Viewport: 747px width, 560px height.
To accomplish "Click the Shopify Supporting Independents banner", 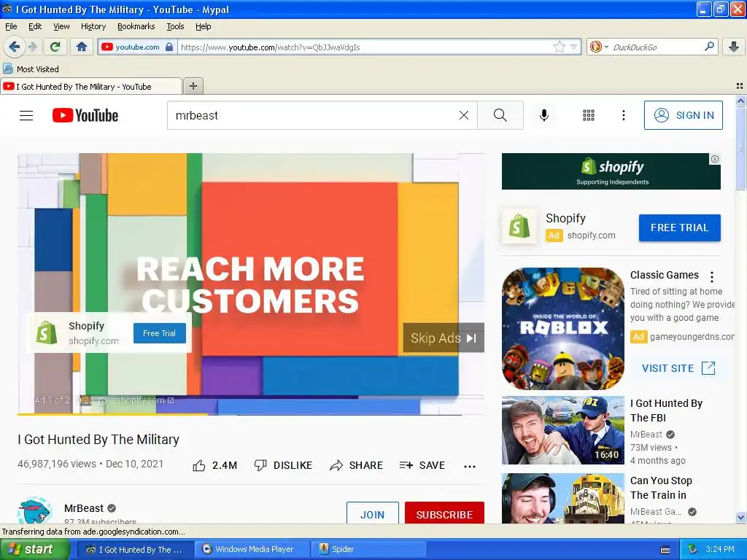I will pyautogui.click(x=611, y=171).
